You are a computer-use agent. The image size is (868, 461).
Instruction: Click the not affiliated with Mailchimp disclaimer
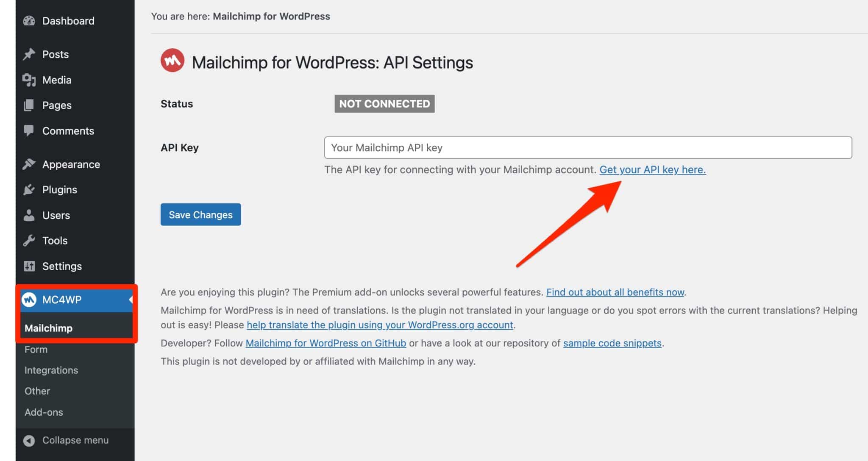pos(318,361)
